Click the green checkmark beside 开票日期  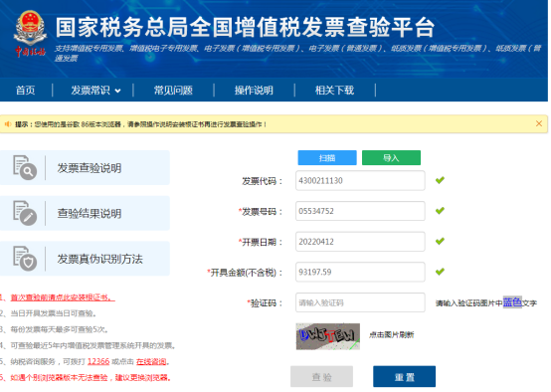click(440, 241)
